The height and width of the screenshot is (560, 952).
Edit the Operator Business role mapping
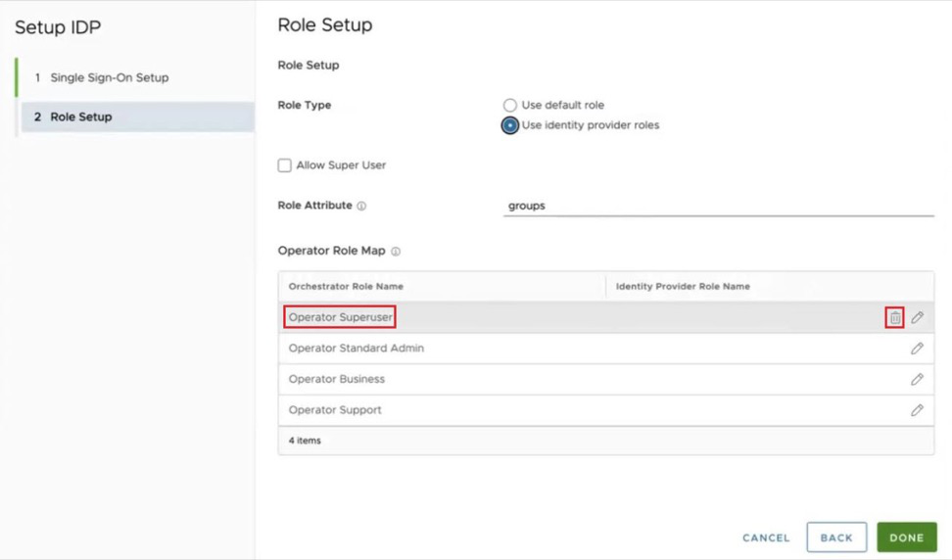(917, 379)
